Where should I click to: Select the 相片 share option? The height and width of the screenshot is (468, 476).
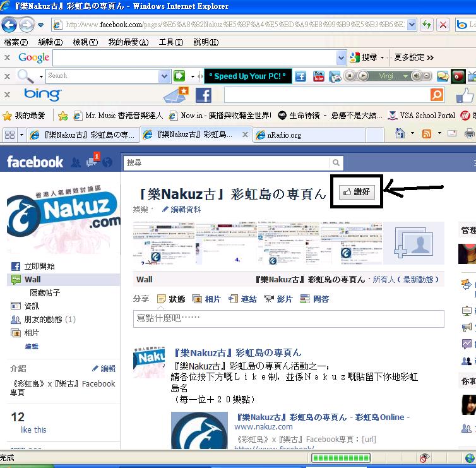pos(206,299)
